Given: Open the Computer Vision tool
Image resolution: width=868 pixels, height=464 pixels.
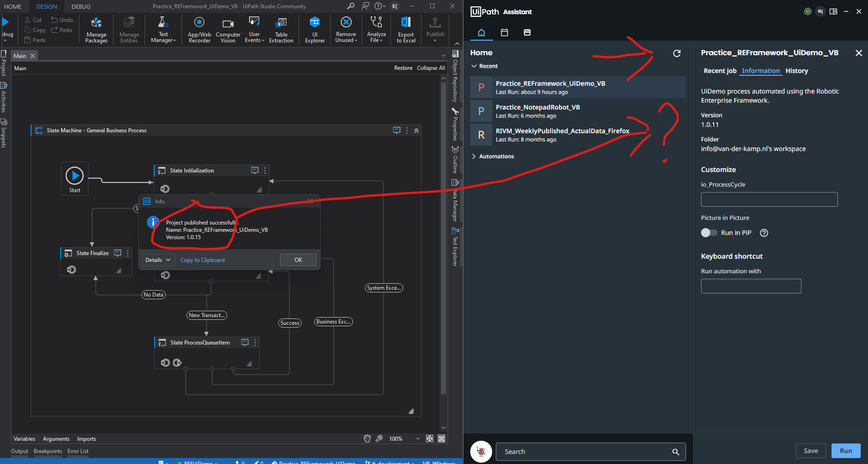Looking at the screenshot, I should point(228,30).
